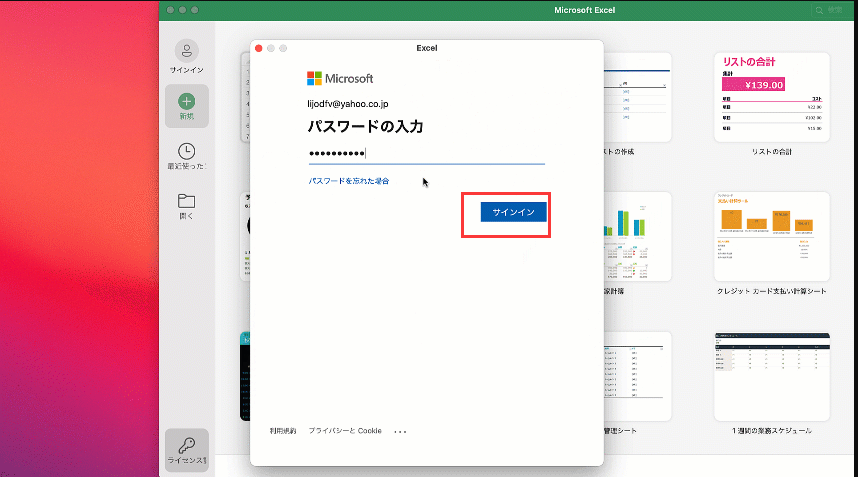Choose the 1週間の家事スケジュール template
This screenshot has width=858, height=477.
(772, 376)
